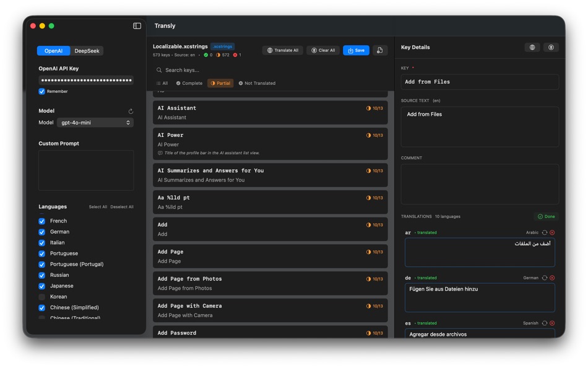Click the refresh icon beside the Model label
Image resolution: width=588 pixels, height=368 pixels.
(x=130, y=111)
